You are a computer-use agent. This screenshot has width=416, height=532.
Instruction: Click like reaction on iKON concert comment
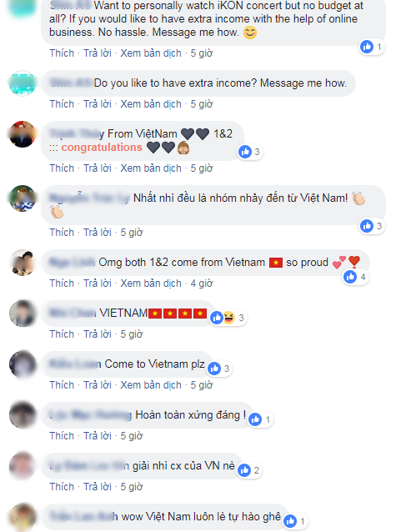tap(367, 47)
